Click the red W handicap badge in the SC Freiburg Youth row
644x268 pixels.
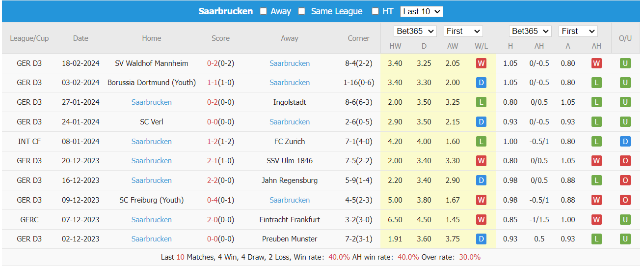(x=596, y=200)
